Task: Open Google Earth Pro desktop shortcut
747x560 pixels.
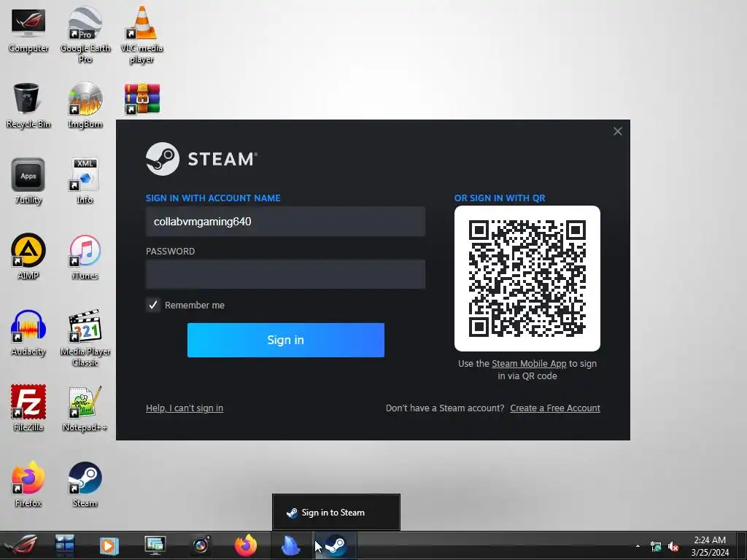Action: tap(85, 34)
